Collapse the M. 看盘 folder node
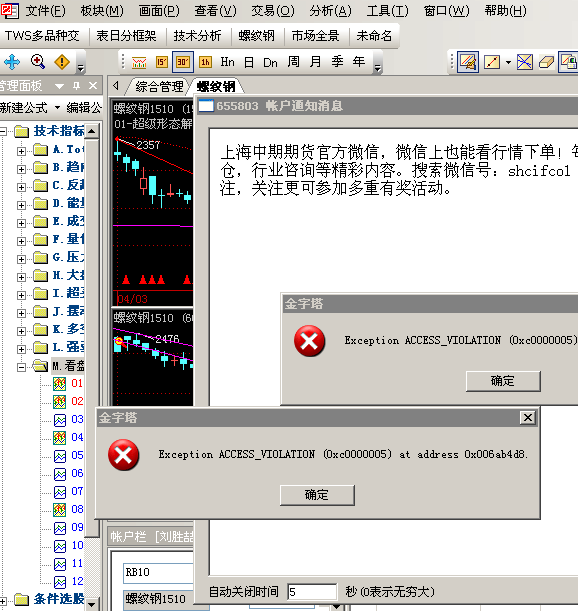The height and width of the screenshot is (611, 578). [21, 367]
